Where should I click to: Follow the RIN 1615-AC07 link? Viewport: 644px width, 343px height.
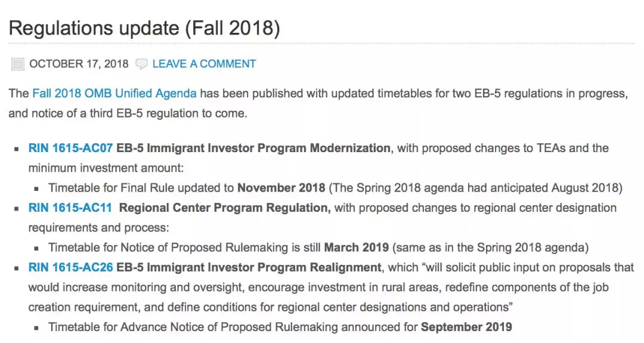pos(70,148)
